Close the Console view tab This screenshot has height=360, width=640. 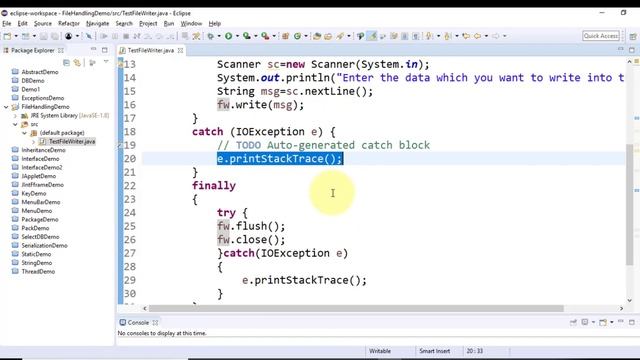click(155, 322)
